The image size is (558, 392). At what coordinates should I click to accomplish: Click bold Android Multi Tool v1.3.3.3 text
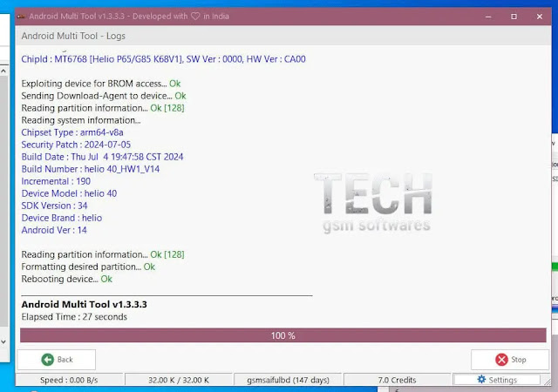(84, 305)
